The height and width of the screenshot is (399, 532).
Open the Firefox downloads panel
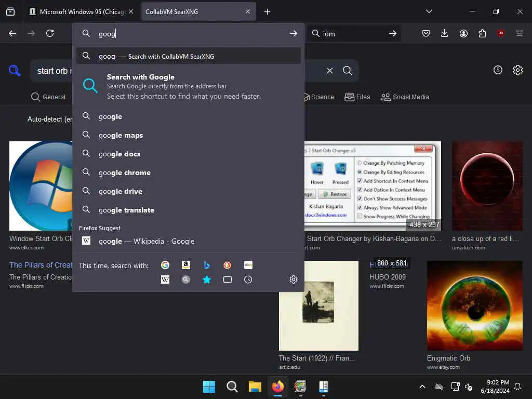point(445,33)
